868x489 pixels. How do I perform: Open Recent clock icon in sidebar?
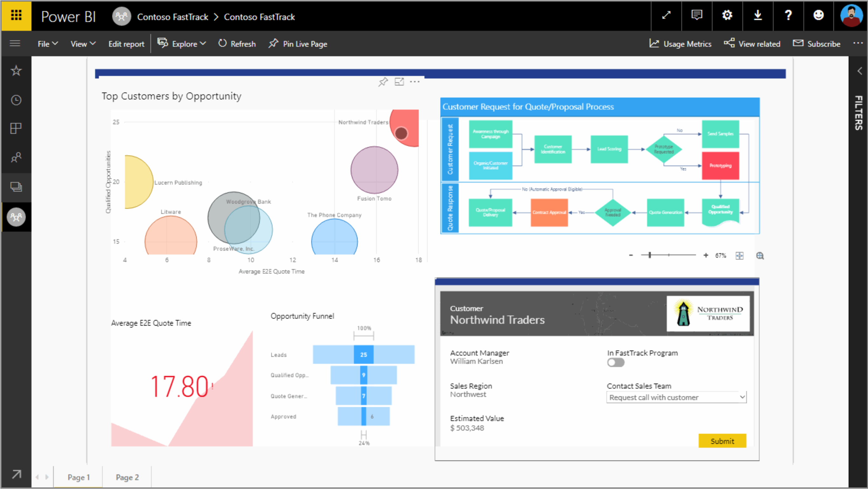16,100
